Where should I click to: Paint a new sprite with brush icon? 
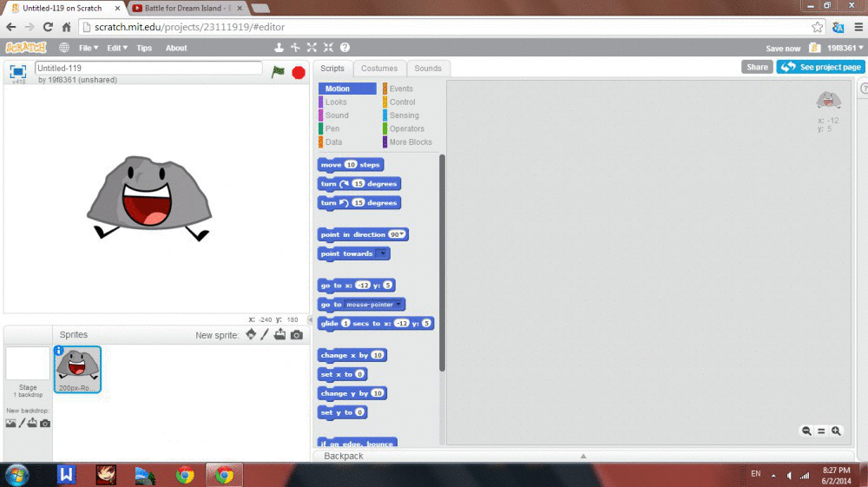tap(265, 335)
